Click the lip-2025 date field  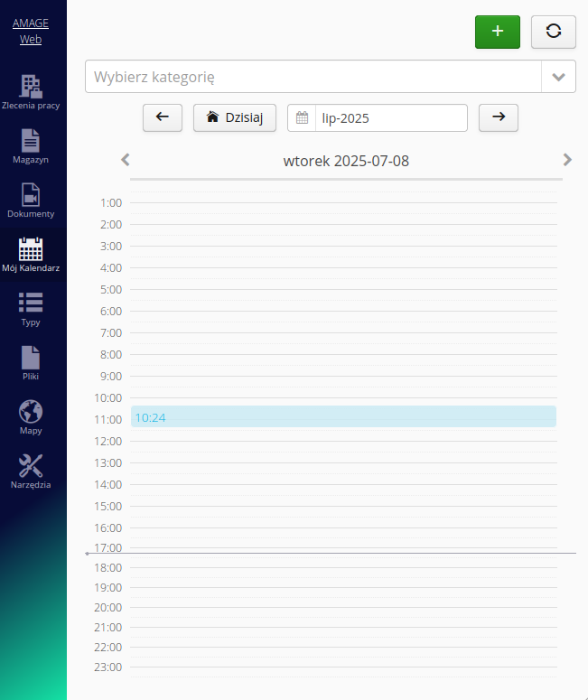click(390, 117)
